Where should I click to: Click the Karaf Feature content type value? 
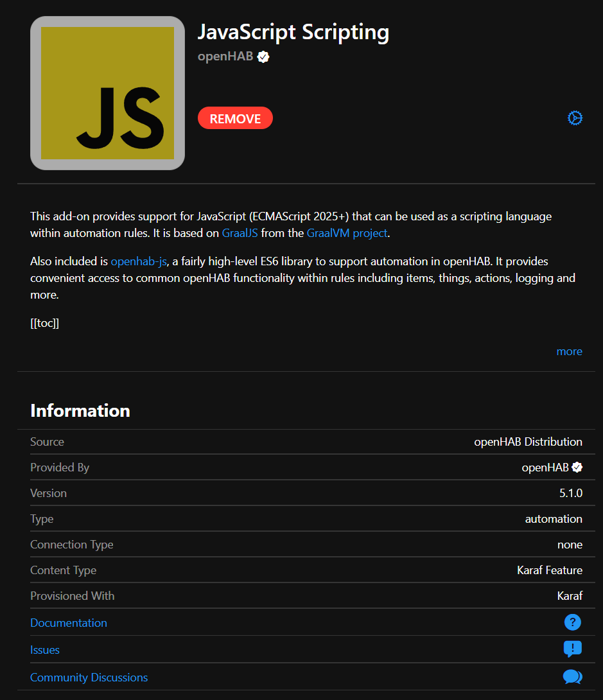point(549,570)
